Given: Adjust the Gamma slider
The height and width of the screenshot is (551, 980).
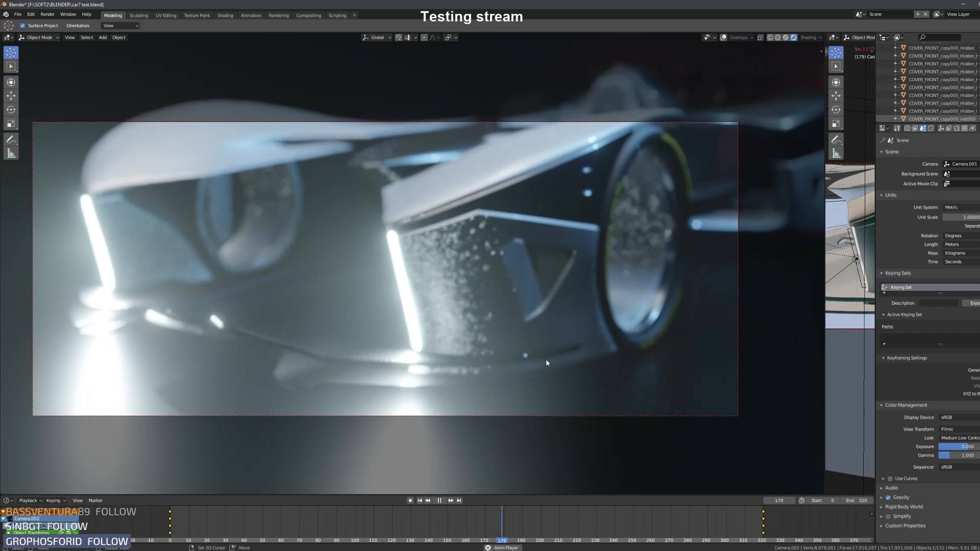Looking at the screenshot, I should pyautogui.click(x=959, y=456).
